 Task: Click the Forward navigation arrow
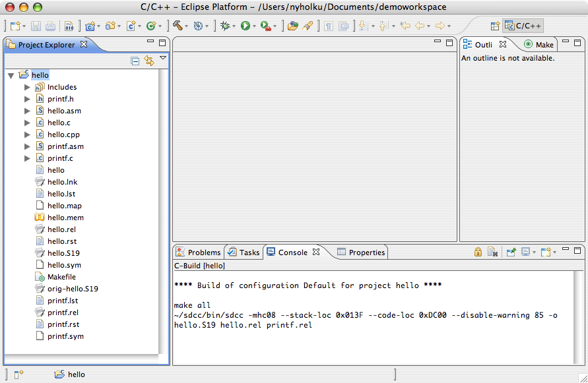440,26
